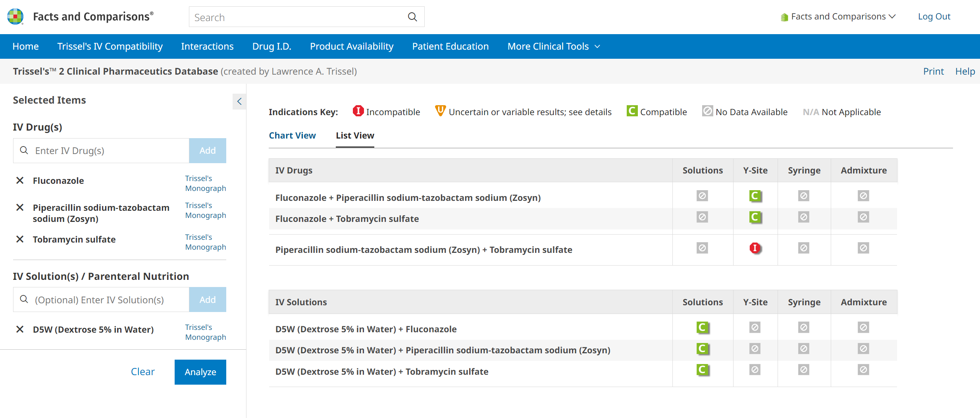This screenshot has width=980, height=418.
Task: Open compatible Solutions result for D5W + Tobramycin sulfate
Action: (702, 370)
